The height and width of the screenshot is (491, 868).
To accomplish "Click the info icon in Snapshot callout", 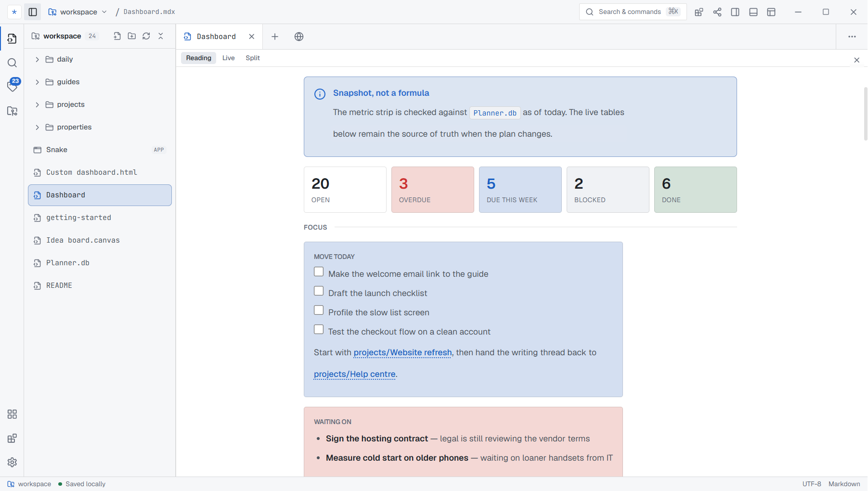I will (320, 94).
